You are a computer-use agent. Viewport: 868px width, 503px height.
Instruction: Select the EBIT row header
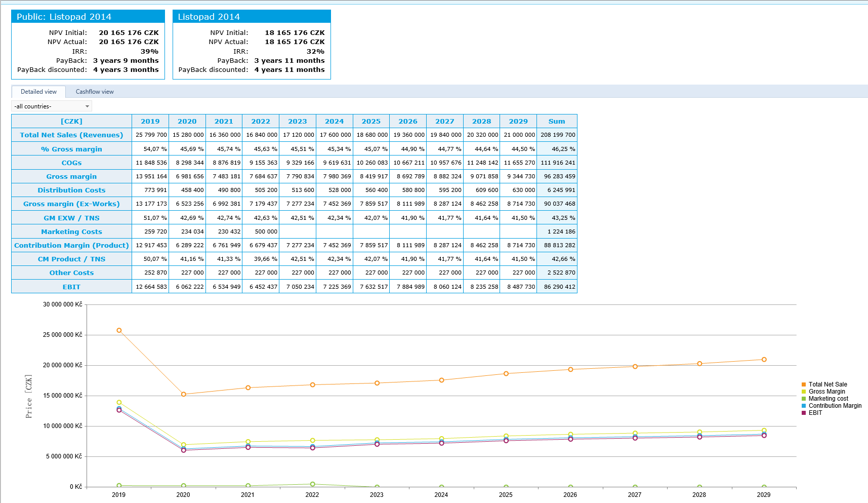(x=71, y=287)
